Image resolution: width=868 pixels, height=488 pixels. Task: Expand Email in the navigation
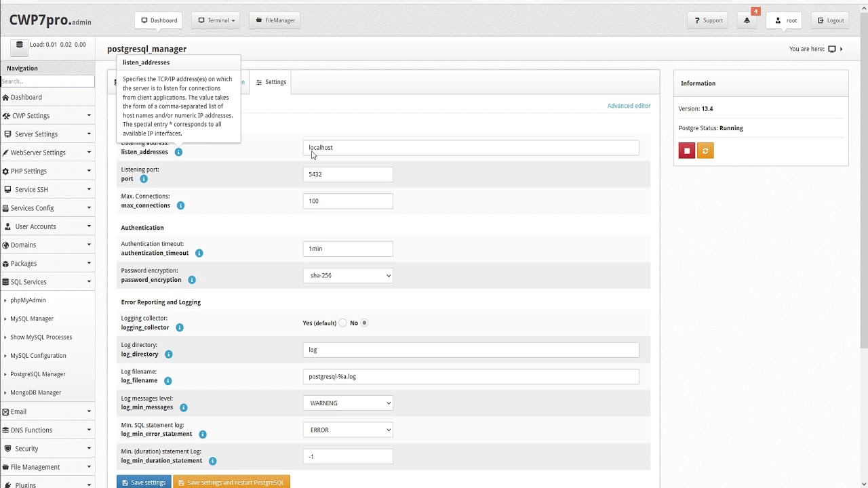click(x=47, y=411)
